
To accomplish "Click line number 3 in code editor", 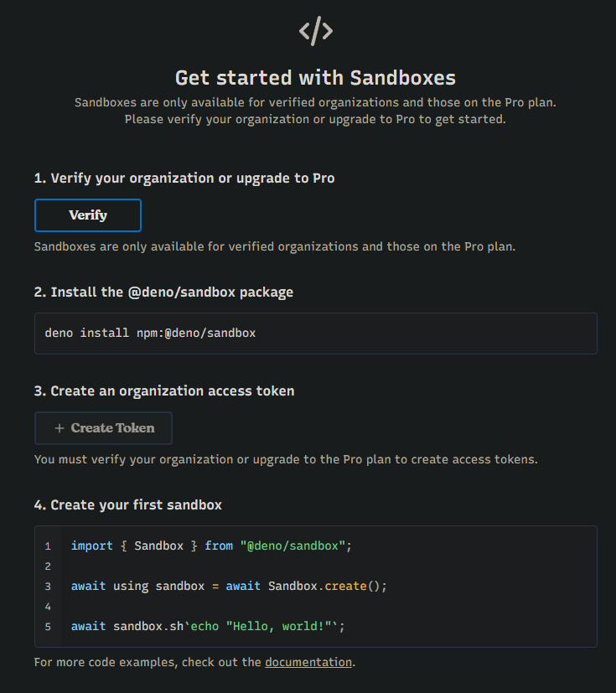I will point(48,587).
